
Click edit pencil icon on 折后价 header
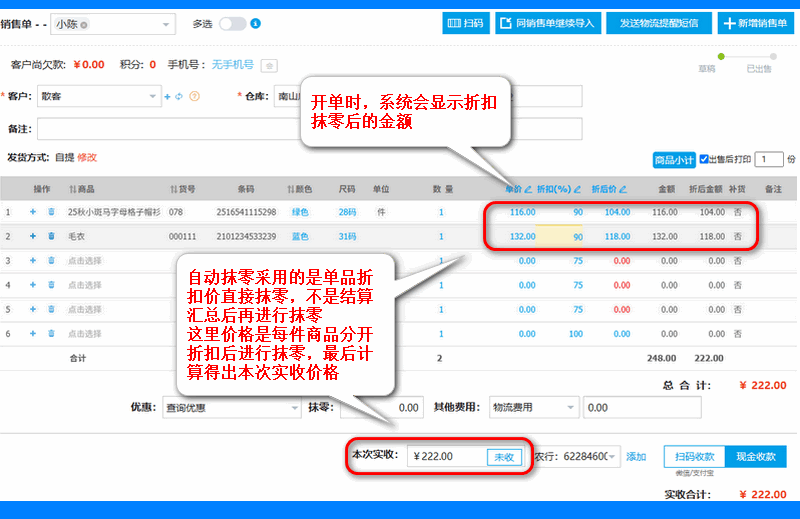623,189
